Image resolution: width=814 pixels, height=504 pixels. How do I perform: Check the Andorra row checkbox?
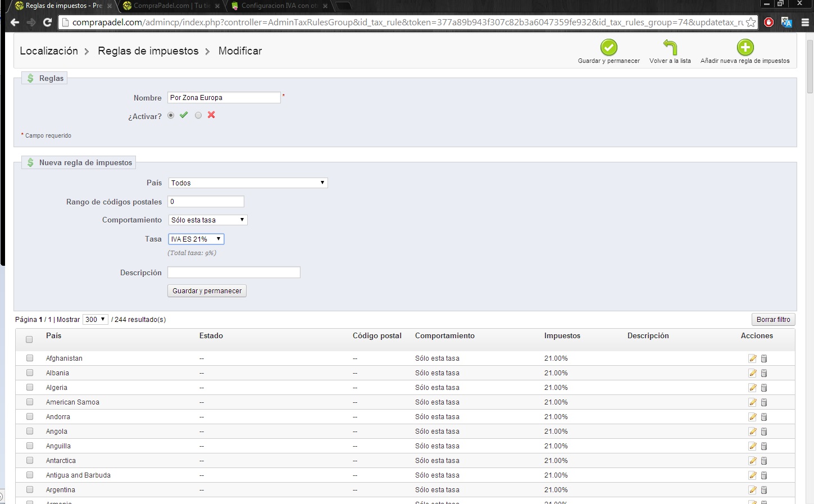[30, 416]
